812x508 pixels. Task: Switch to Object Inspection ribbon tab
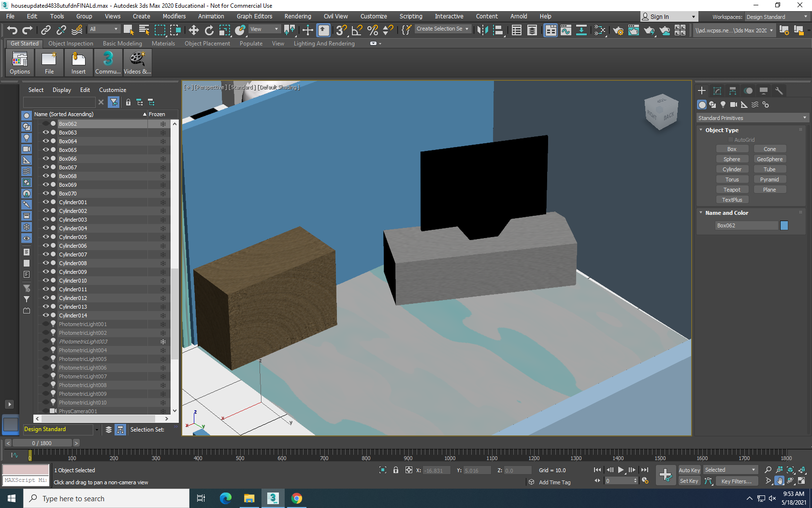pyautogui.click(x=71, y=44)
